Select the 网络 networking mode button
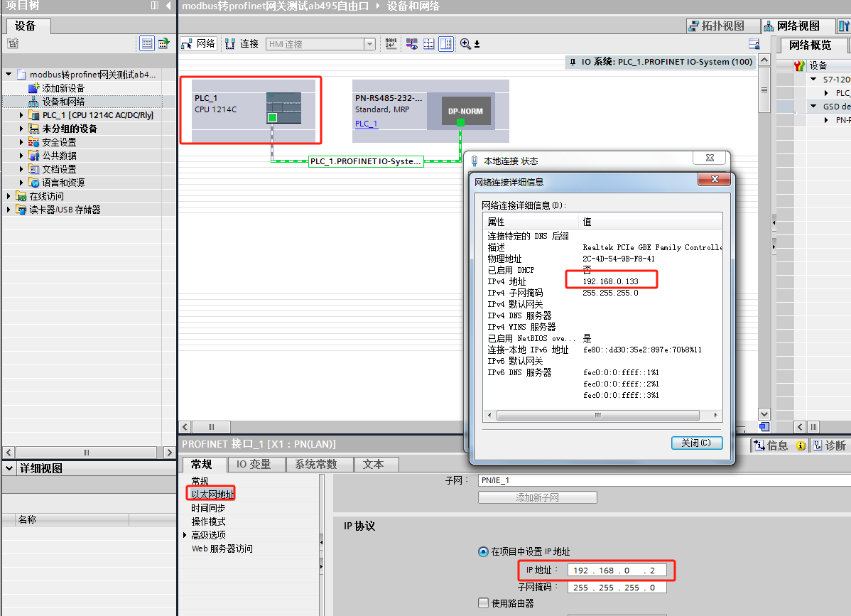The image size is (851, 616). [199, 44]
